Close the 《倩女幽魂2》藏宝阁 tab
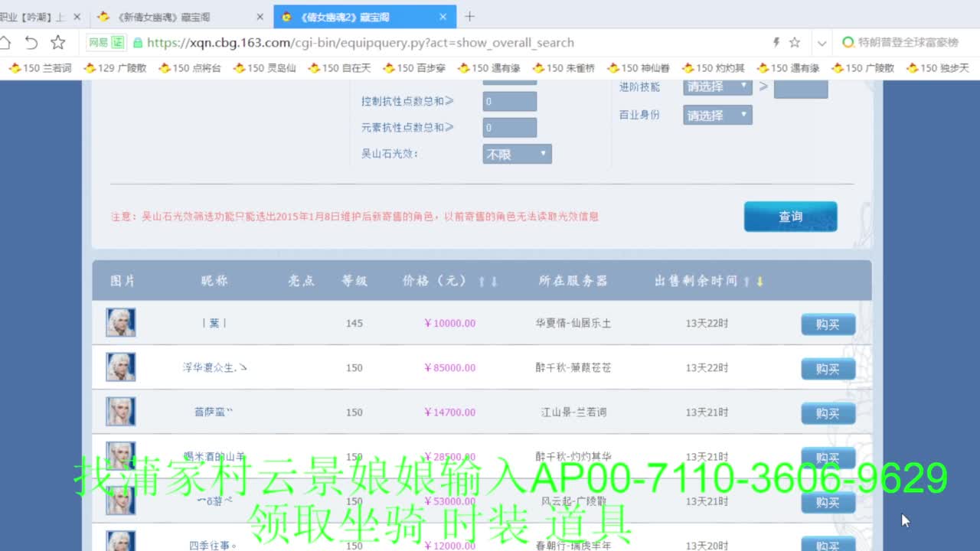Viewport: 980px width, 551px height. coord(443,16)
